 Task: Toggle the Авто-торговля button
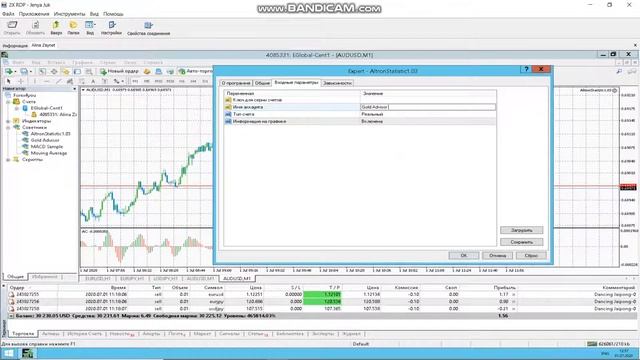(x=196, y=71)
